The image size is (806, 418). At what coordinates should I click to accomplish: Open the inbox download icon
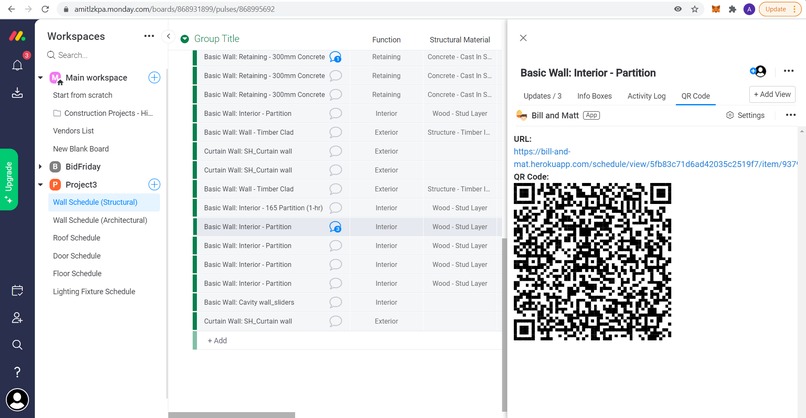click(x=17, y=93)
